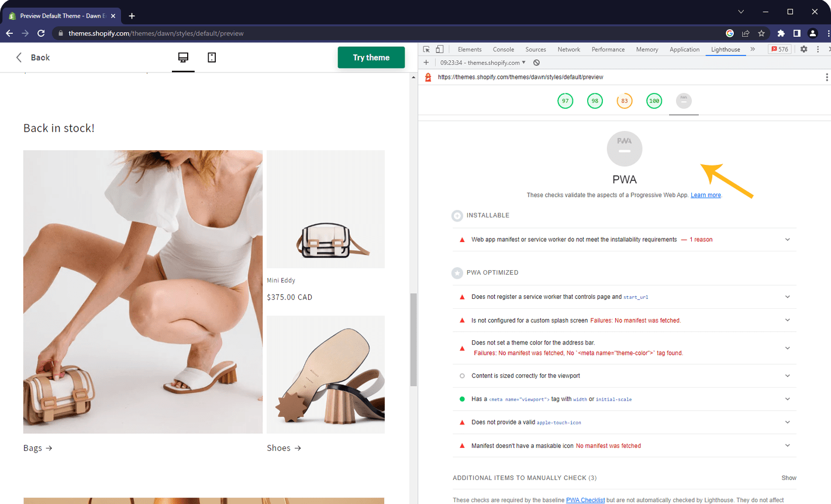Expand the installability requirements audit
This screenshot has width=831, height=504.
click(x=625, y=240)
